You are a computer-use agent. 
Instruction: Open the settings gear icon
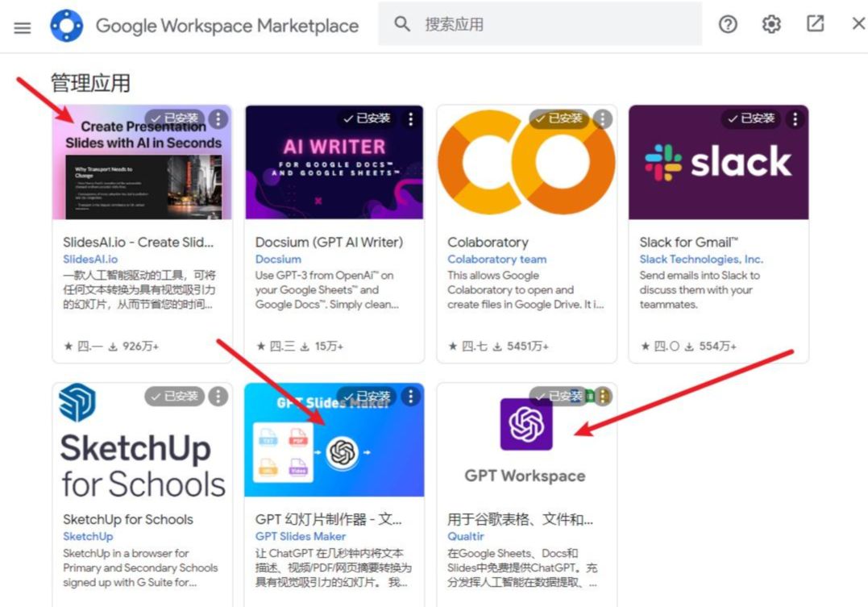click(x=771, y=24)
